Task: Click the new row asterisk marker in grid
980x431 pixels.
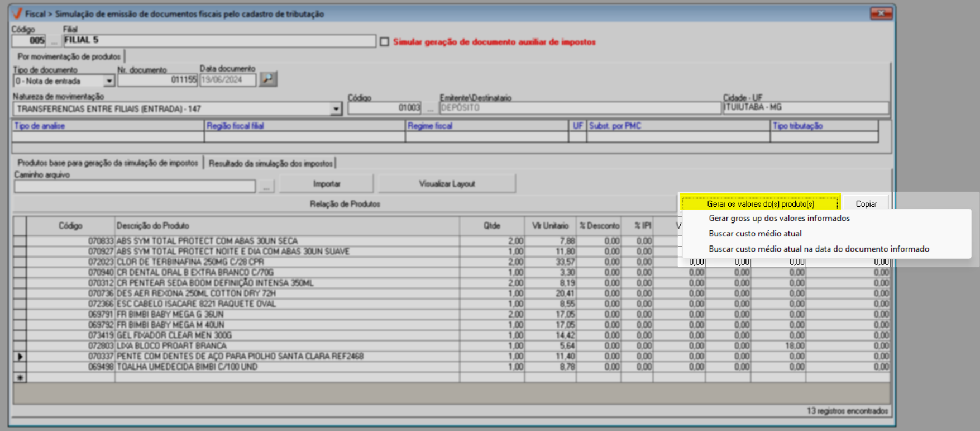Action: pos(20,378)
